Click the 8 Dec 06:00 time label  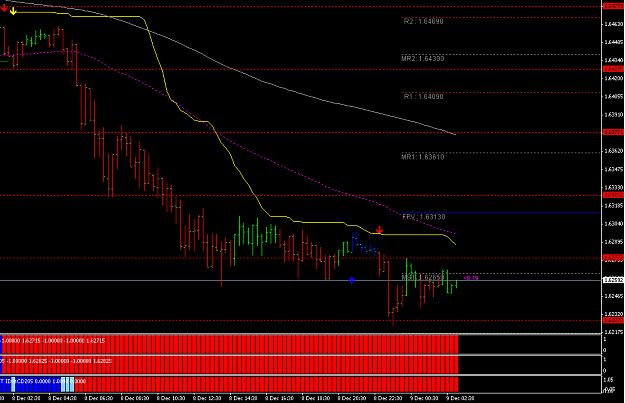[98, 398]
